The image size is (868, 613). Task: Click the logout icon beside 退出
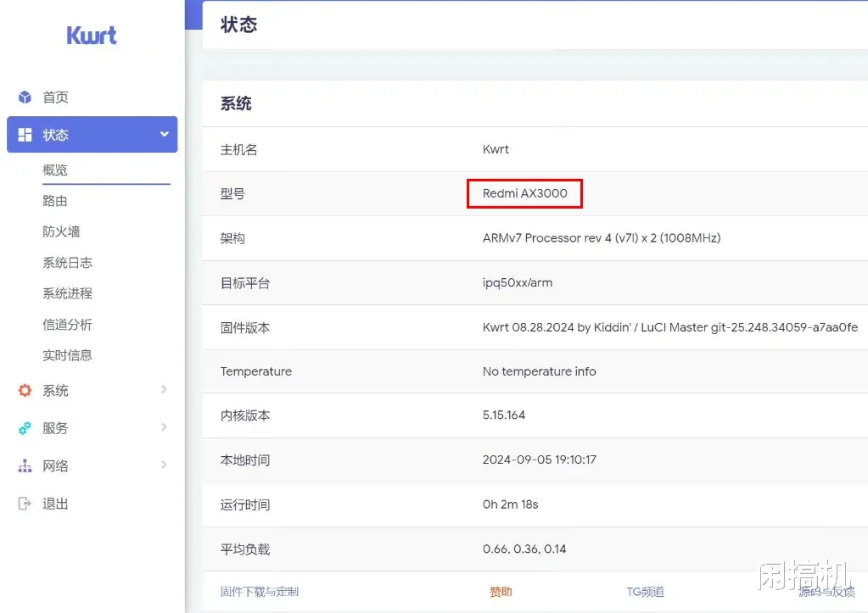click(25, 504)
